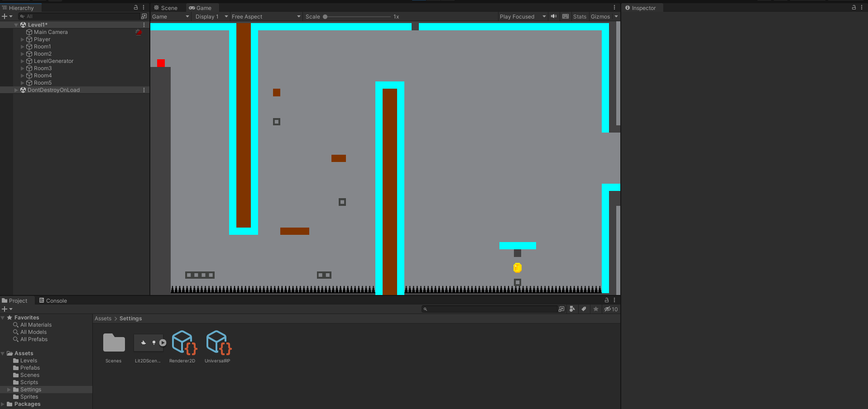Open the on-screen keyboard shortcuts icon

click(x=566, y=16)
